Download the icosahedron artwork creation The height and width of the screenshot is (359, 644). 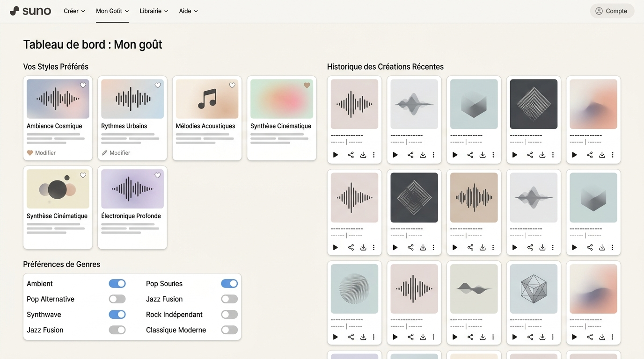(542, 337)
